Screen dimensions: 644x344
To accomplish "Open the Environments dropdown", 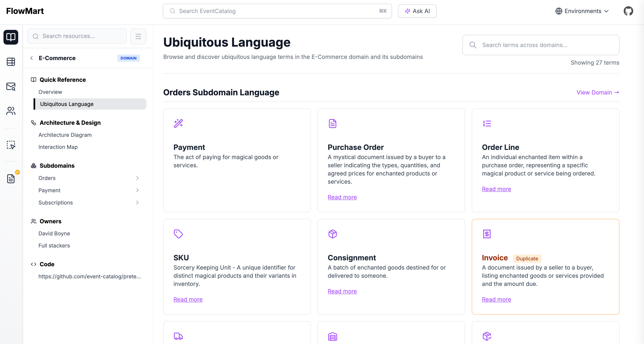I will point(582,11).
